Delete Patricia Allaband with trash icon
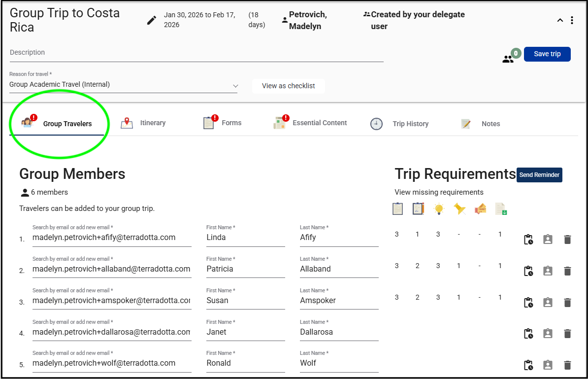Image resolution: width=588 pixels, height=379 pixels. (x=567, y=271)
